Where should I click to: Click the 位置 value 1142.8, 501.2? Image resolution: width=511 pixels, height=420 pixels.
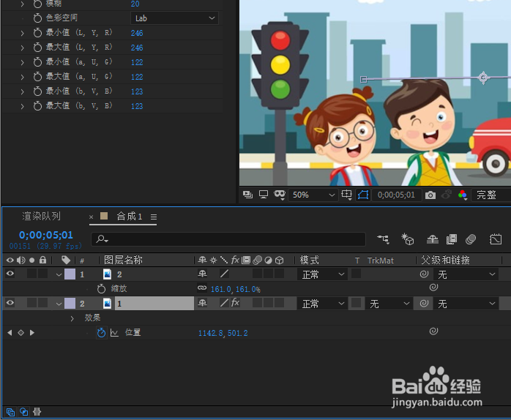223,333
